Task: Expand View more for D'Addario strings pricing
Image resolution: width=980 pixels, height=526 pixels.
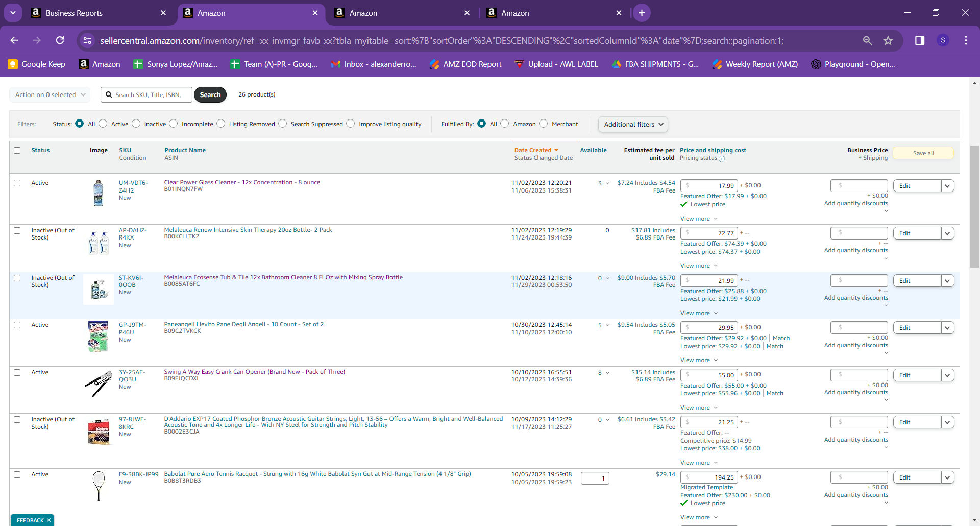Action: click(x=699, y=463)
